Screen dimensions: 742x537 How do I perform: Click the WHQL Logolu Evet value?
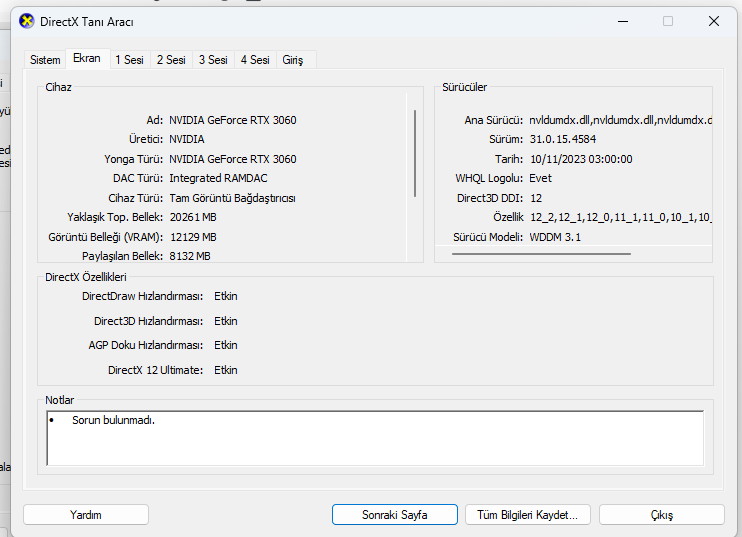pos(540,178)
